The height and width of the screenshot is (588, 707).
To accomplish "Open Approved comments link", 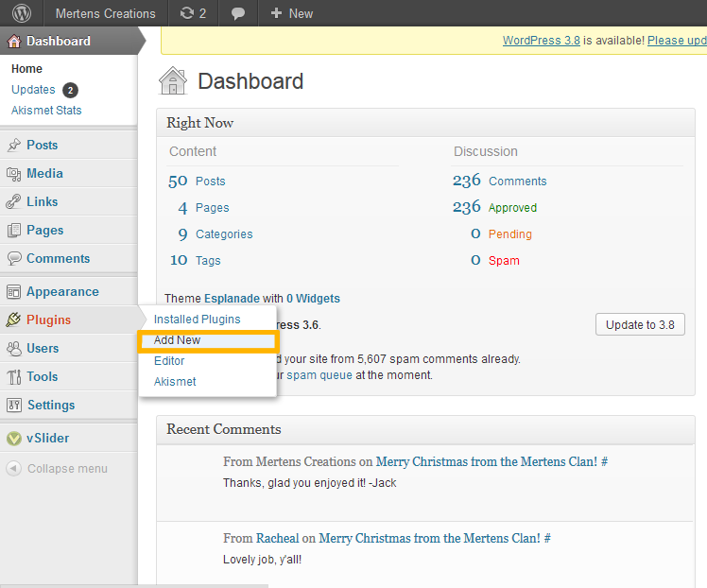I will (512, 207).
